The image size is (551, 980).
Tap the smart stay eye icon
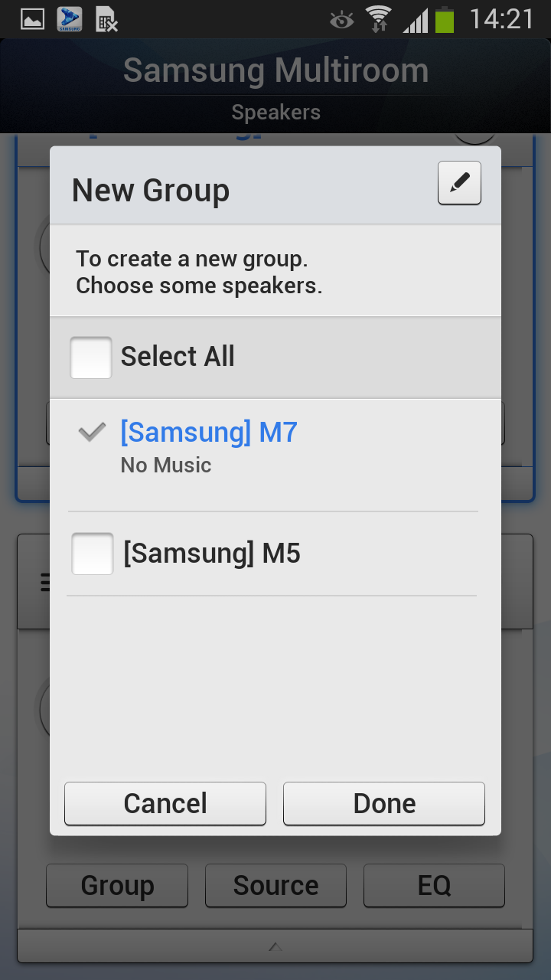click(x=341, y=20)
